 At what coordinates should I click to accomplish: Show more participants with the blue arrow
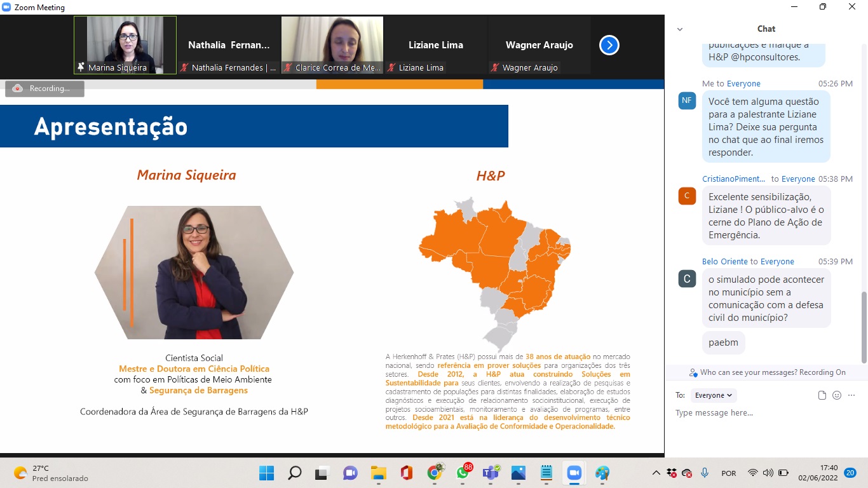[609, 45]
